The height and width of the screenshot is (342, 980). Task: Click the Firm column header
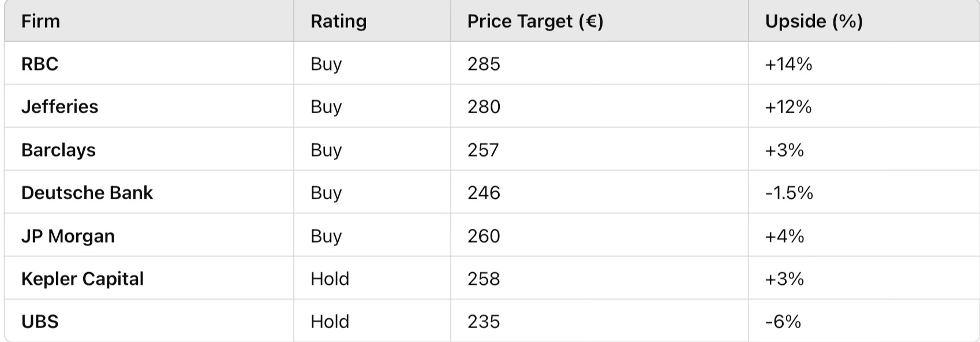(x=40, y=21)
